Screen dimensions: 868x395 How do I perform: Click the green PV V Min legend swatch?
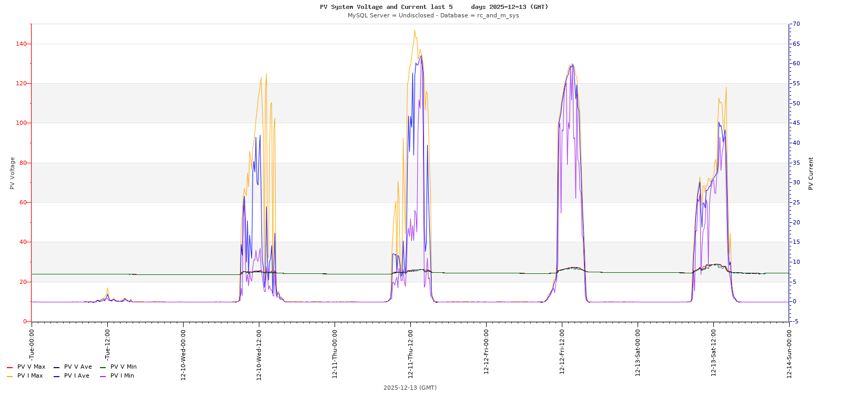[103, 367]
